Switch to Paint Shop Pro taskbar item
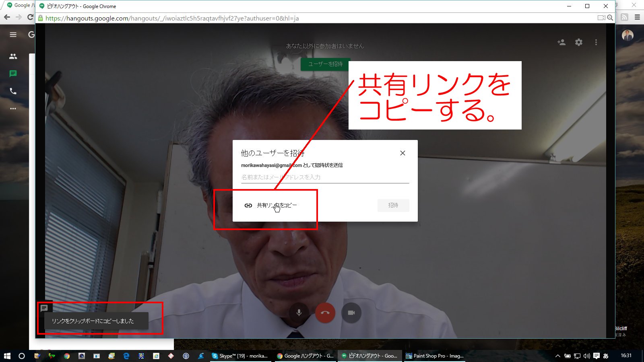Image resolution: width=644 pixels, height=362 pixels. pos(435,356)
